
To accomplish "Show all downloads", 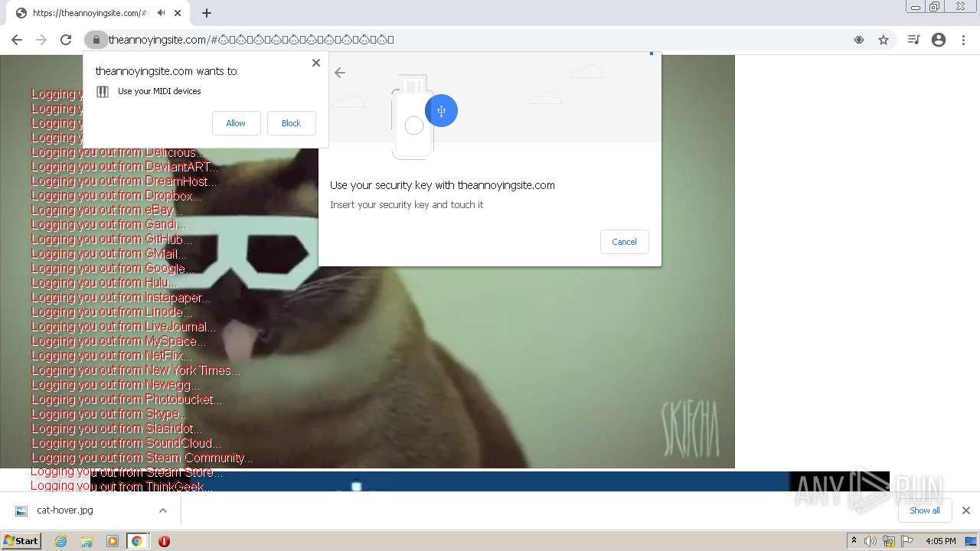I will (924, 510).
